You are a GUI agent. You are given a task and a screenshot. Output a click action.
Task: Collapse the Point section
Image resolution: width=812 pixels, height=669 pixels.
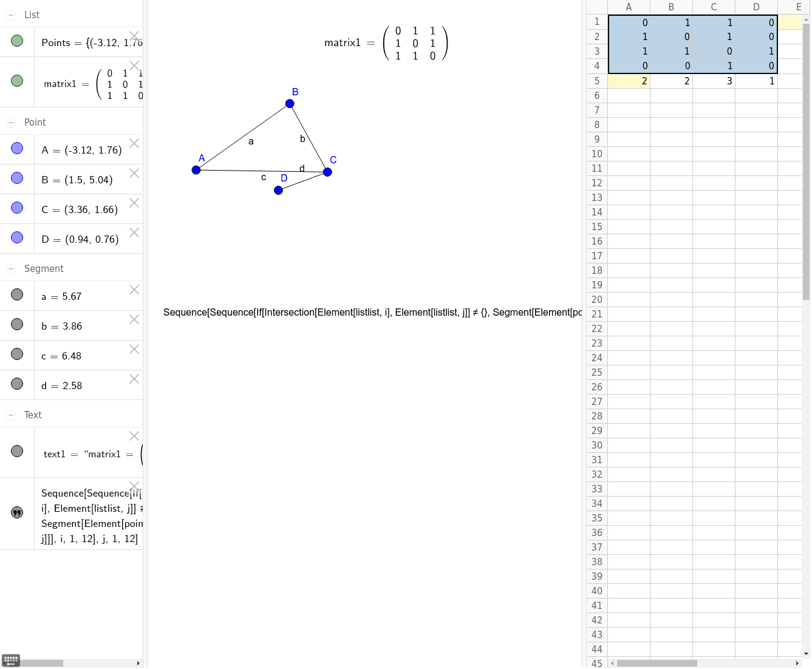10,122
